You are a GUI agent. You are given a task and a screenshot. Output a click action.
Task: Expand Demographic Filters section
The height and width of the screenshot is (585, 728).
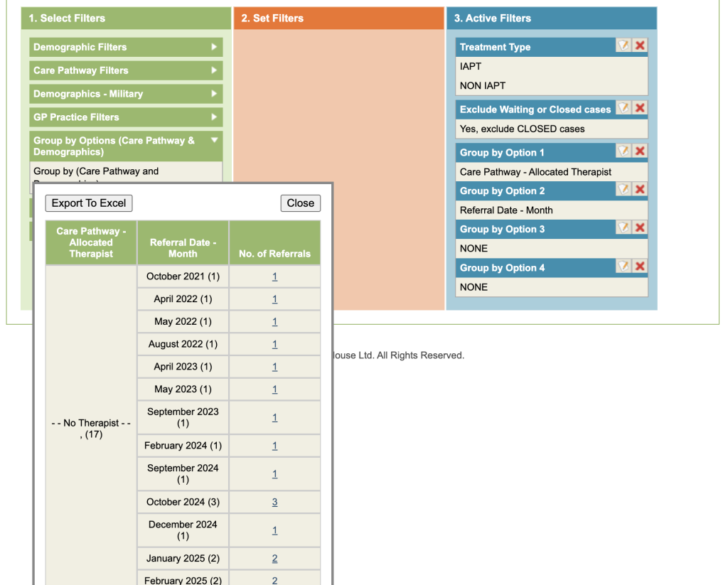[126, 48]
